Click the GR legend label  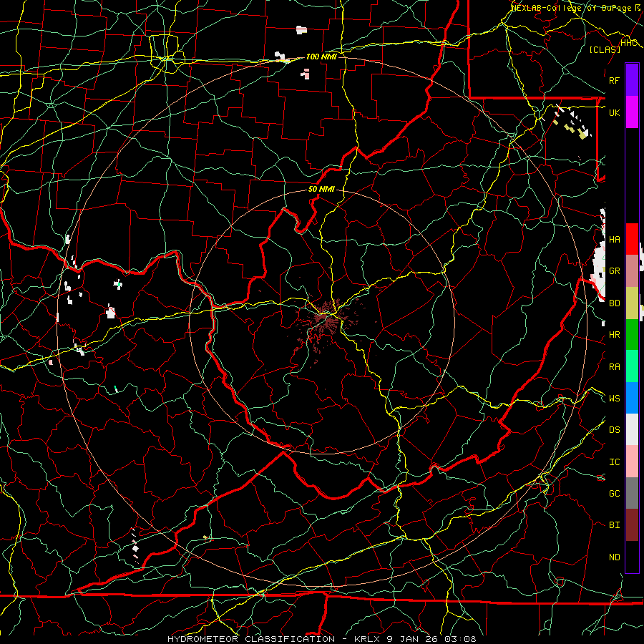(615, 271)
